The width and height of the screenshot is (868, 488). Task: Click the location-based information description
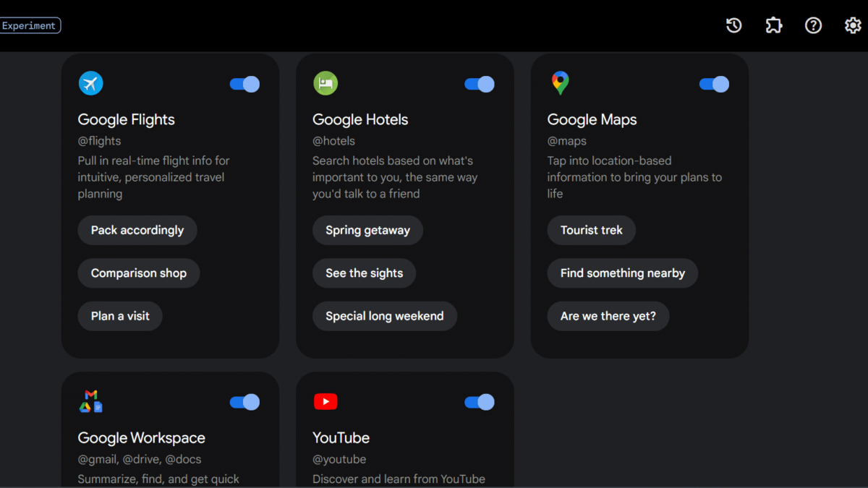634,177
